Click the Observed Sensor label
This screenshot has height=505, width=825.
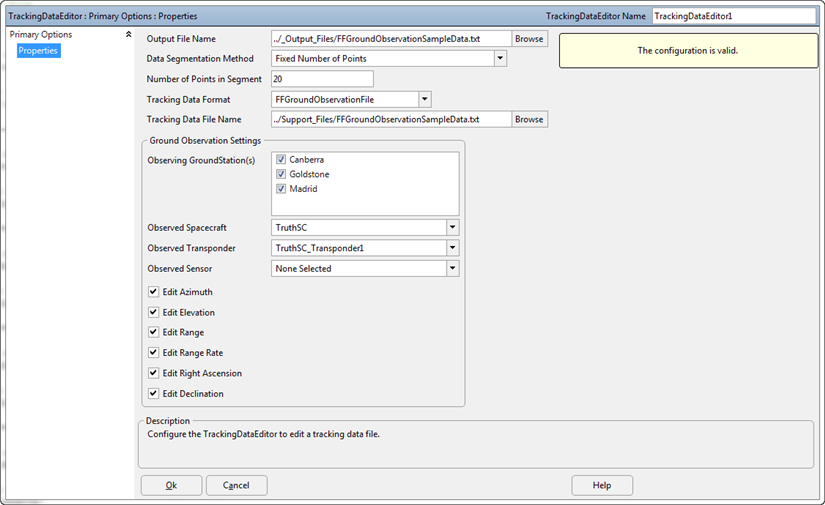179,269
